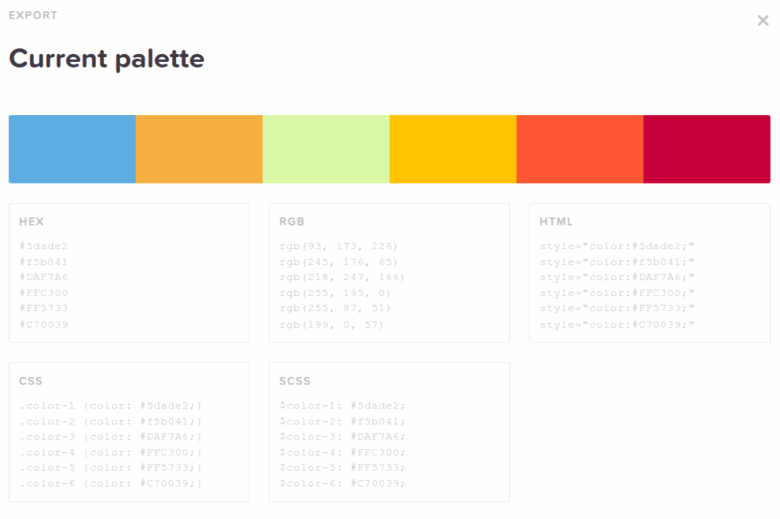
Task: Select the HTML style line for #f5b041
Action: [617, 261]
